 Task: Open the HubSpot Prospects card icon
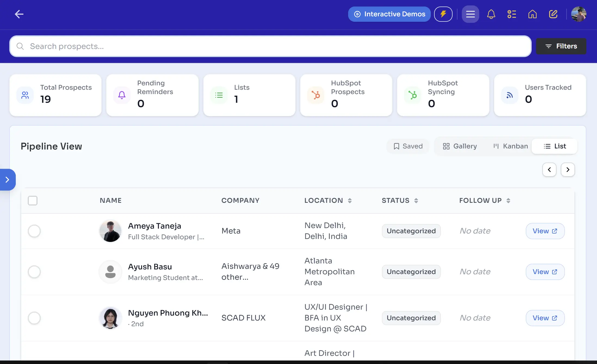point(315,95)
